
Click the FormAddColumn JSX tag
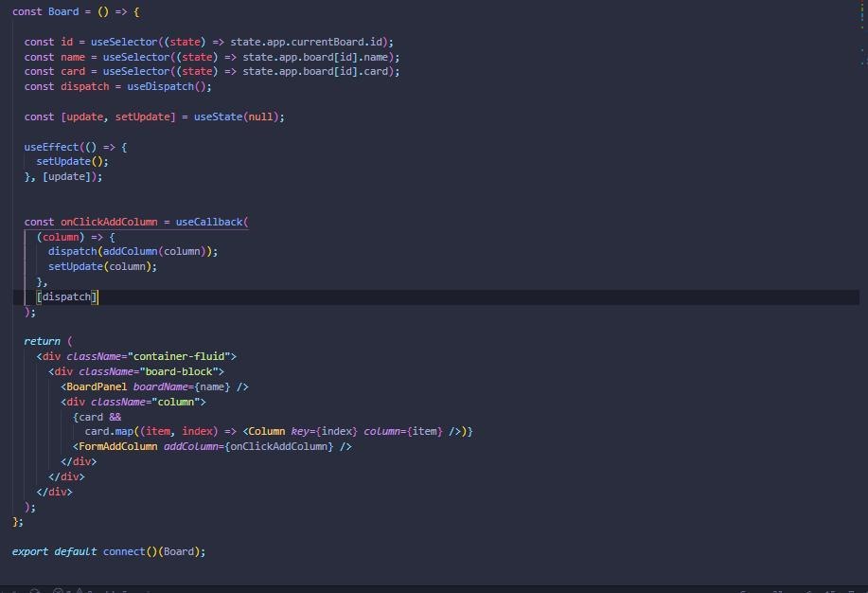click(x=118, y=447)
